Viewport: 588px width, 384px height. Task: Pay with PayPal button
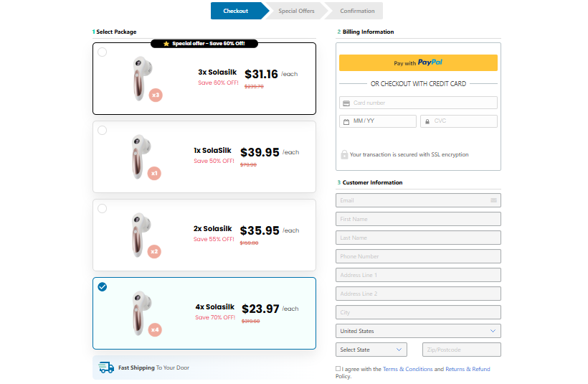pyautogui.click(x=418, y=63)
